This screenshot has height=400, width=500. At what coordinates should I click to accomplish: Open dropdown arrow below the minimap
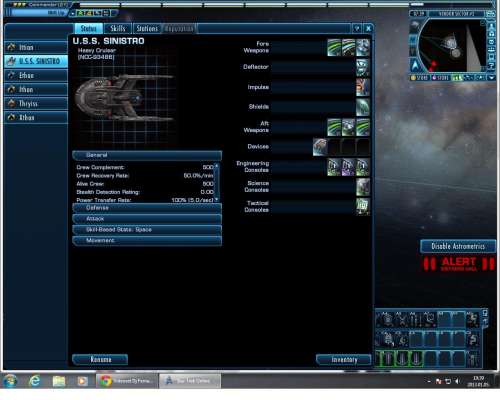pos(491,78)
